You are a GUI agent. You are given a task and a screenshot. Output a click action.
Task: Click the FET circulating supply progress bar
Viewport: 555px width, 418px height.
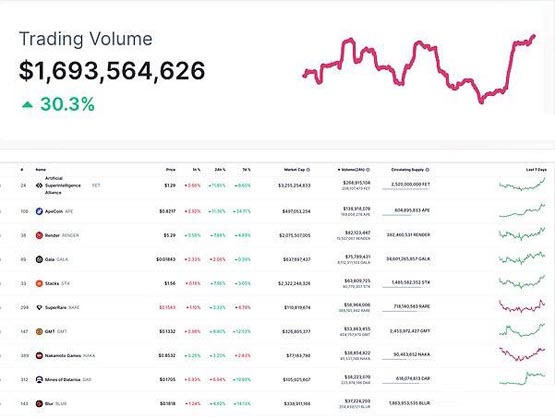pyautogui.click(x=406, y=189)
